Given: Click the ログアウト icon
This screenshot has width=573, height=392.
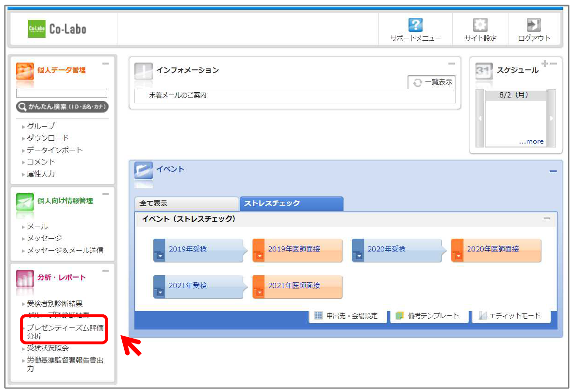Looking at the screenshot, I should [534, 25].
